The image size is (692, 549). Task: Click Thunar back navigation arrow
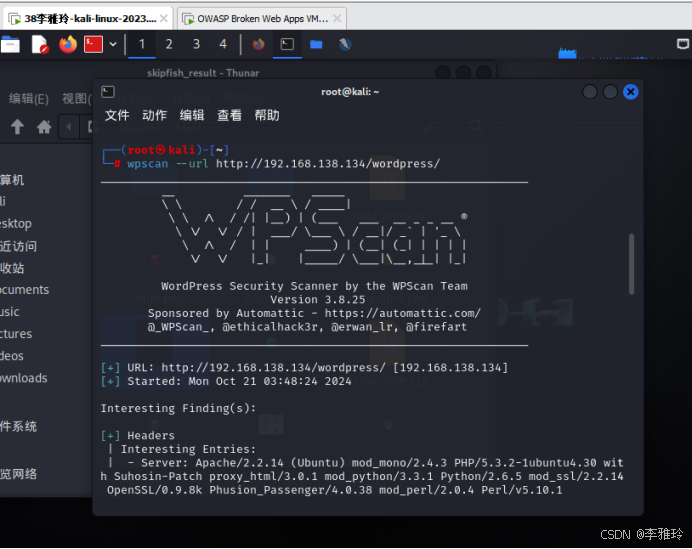coord(69,127)
